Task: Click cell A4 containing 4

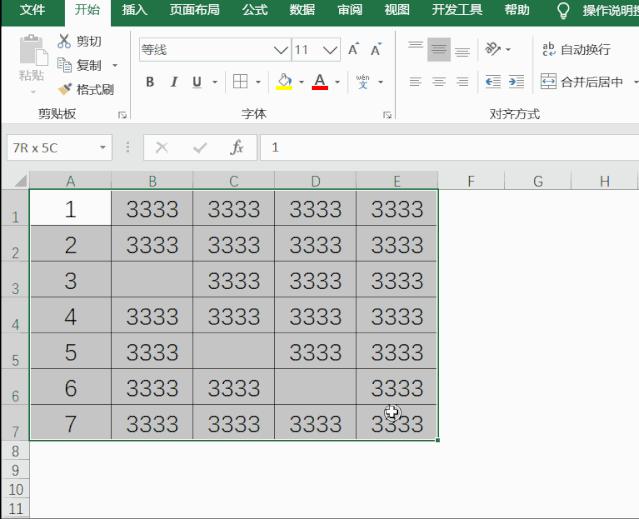Action: coord(71,316)
